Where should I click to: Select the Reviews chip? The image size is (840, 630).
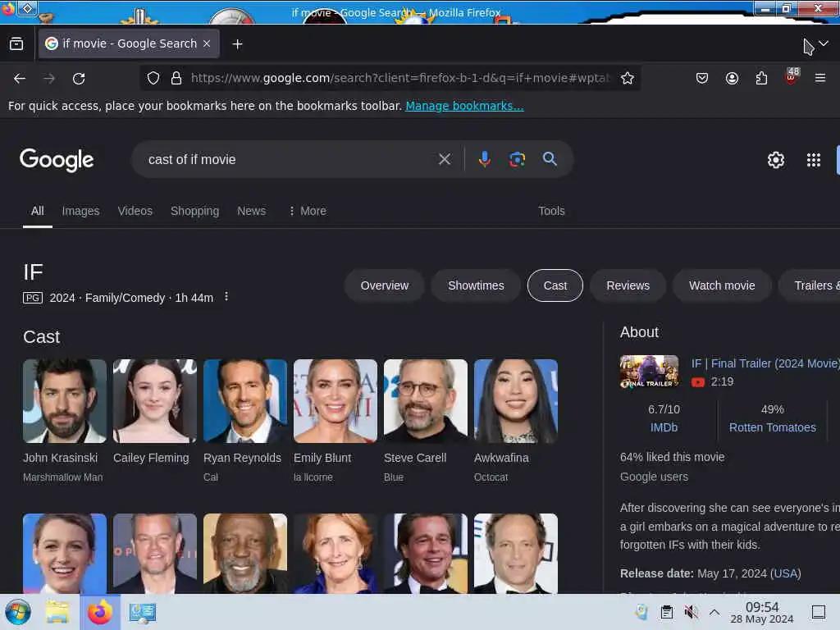pos(628,285)
